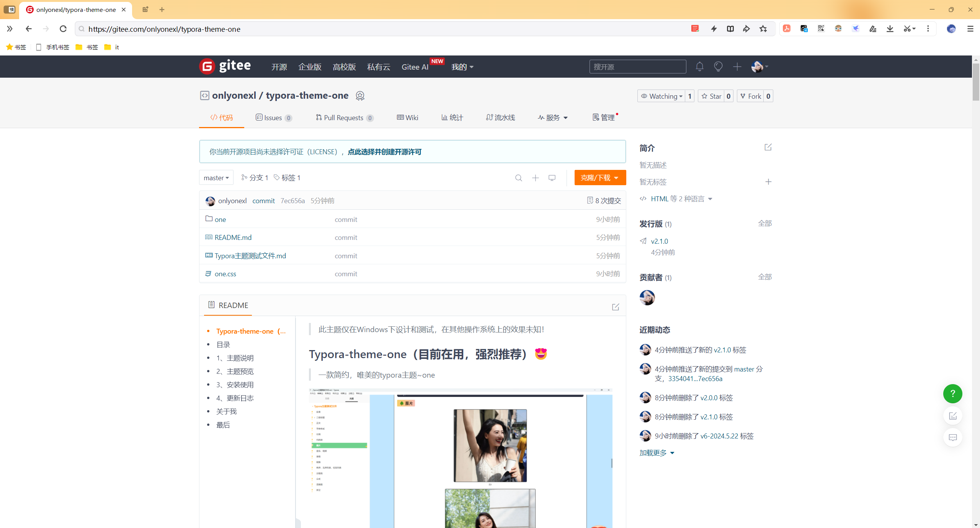Click the contributor avatar under 贡献者
Image resolution: width=980 pixels, height=528 pixels.
pos(647,298)
